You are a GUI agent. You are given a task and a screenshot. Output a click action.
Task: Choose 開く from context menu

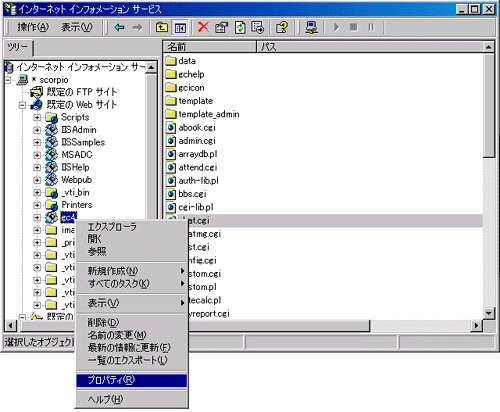coord(94,239)
